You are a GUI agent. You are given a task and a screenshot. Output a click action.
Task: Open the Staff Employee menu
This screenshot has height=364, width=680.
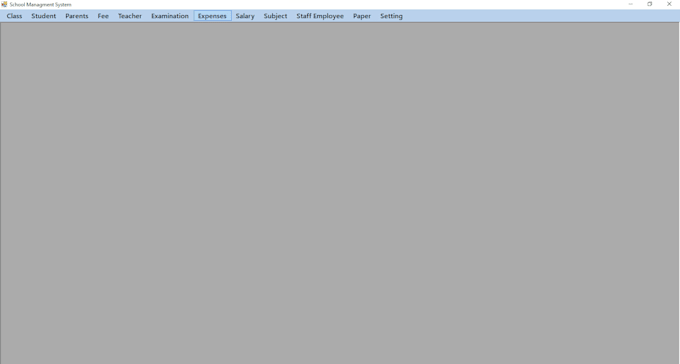click(320, 16)
